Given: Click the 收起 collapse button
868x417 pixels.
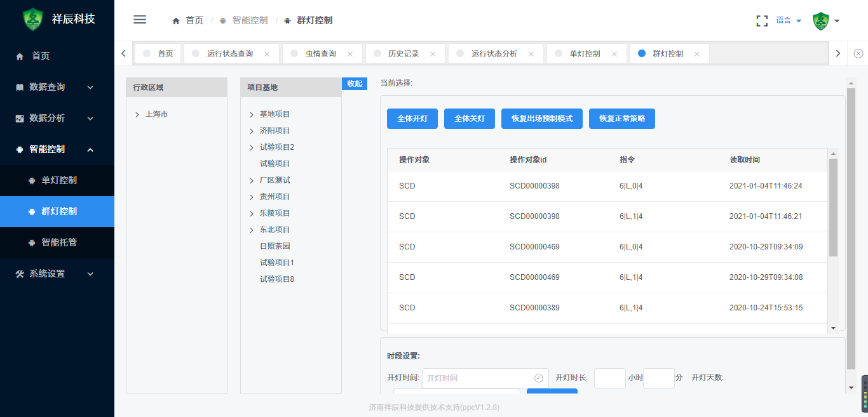Looking at the screenshot, I should pyautogui.click(x=355, y=84).
